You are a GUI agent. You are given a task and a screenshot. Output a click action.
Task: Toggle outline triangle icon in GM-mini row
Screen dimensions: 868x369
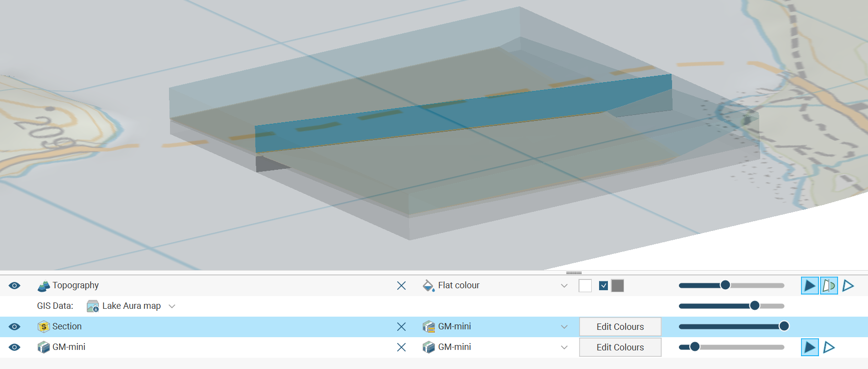click(x=829, y=347)
